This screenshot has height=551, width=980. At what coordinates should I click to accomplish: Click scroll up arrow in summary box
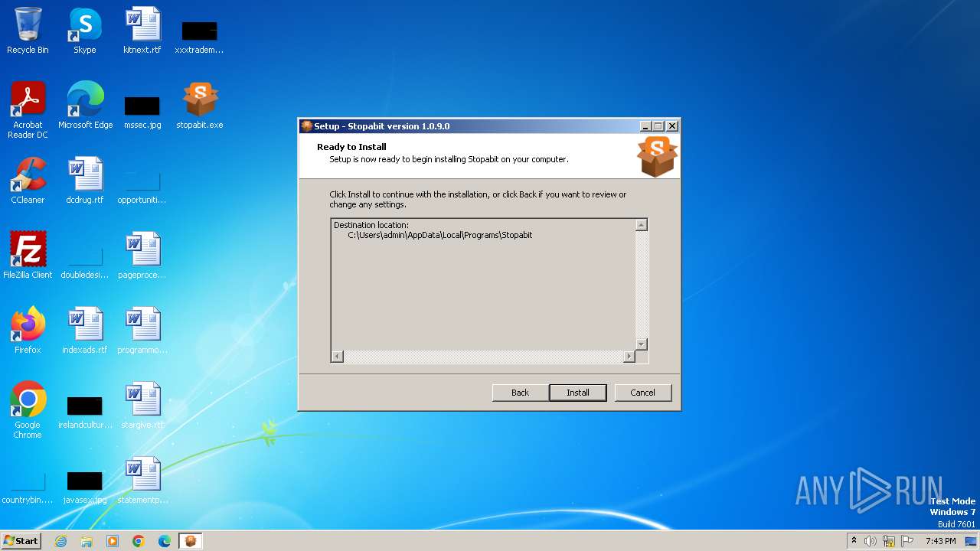pos(642,224)
